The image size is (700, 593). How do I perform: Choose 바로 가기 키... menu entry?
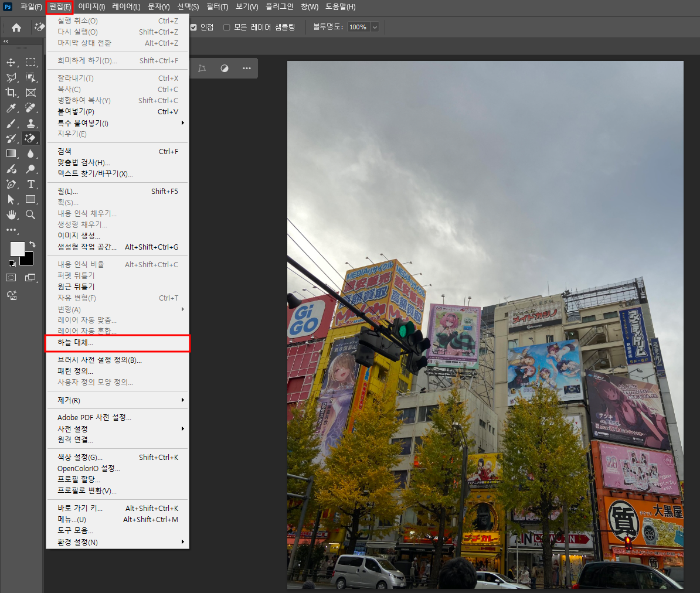118,508
